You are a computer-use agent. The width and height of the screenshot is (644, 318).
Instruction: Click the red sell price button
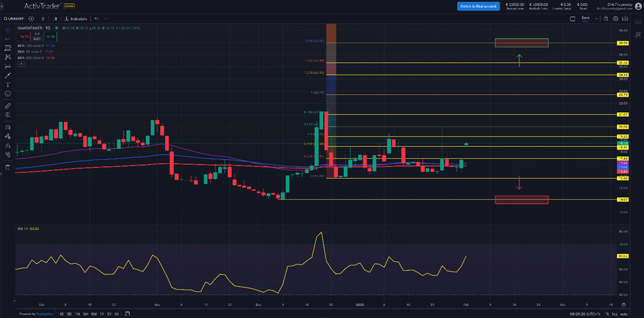[23, 36]
